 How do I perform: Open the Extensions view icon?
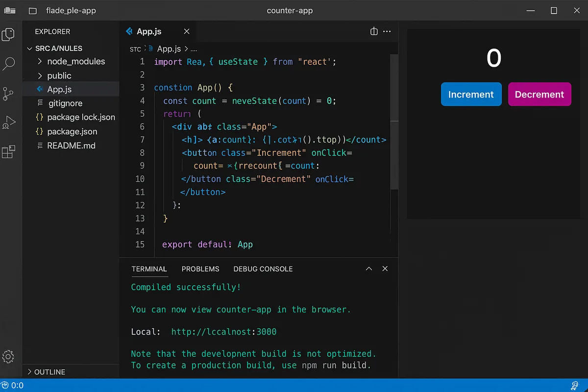pos(9,152)
